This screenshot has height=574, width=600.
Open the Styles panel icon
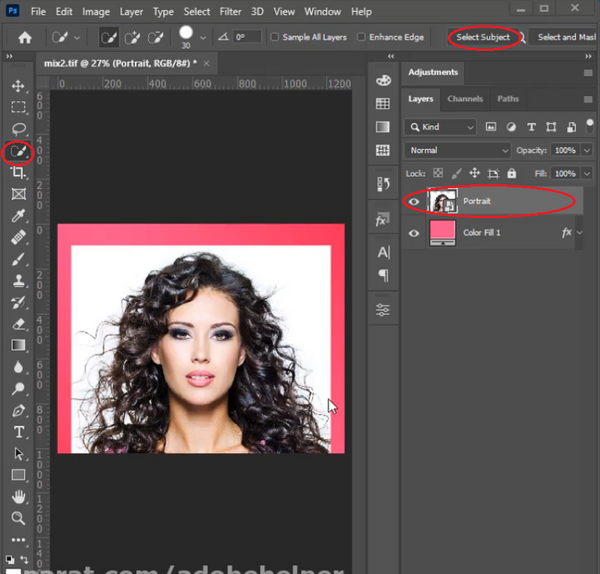pyautogui.click(x=382, y=220)
